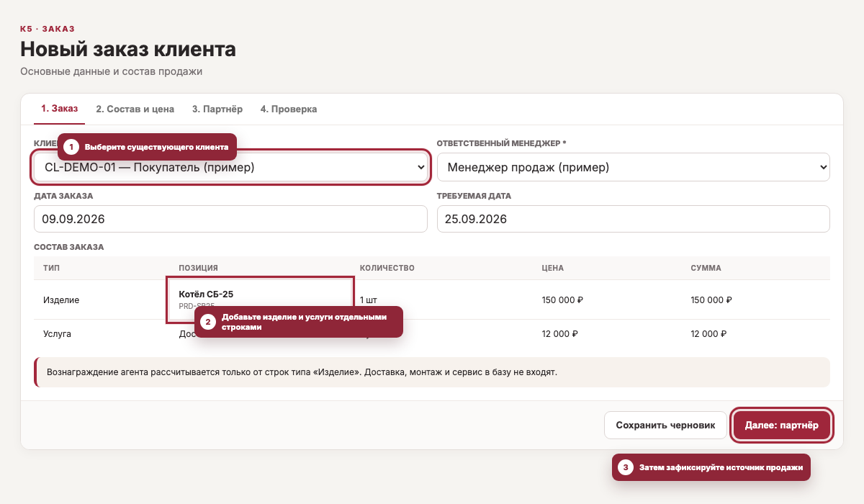
Task: Expand the responsible manager dropdown
Action: 634,167
